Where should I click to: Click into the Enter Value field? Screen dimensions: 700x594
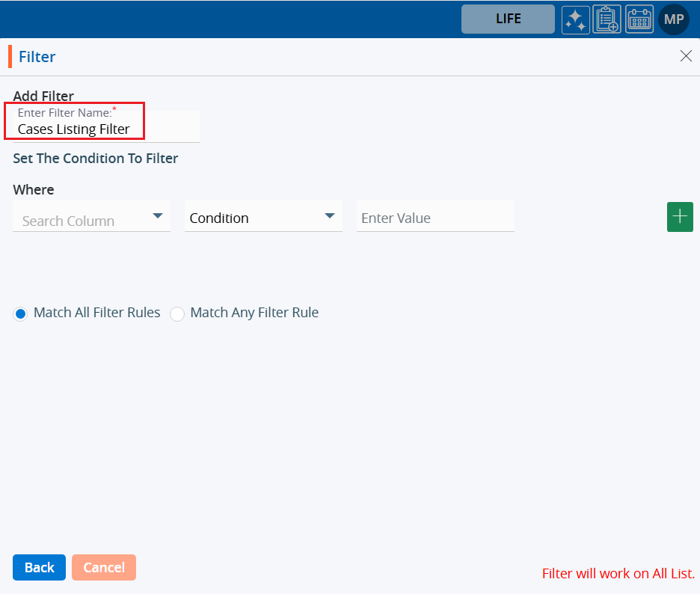435,218
